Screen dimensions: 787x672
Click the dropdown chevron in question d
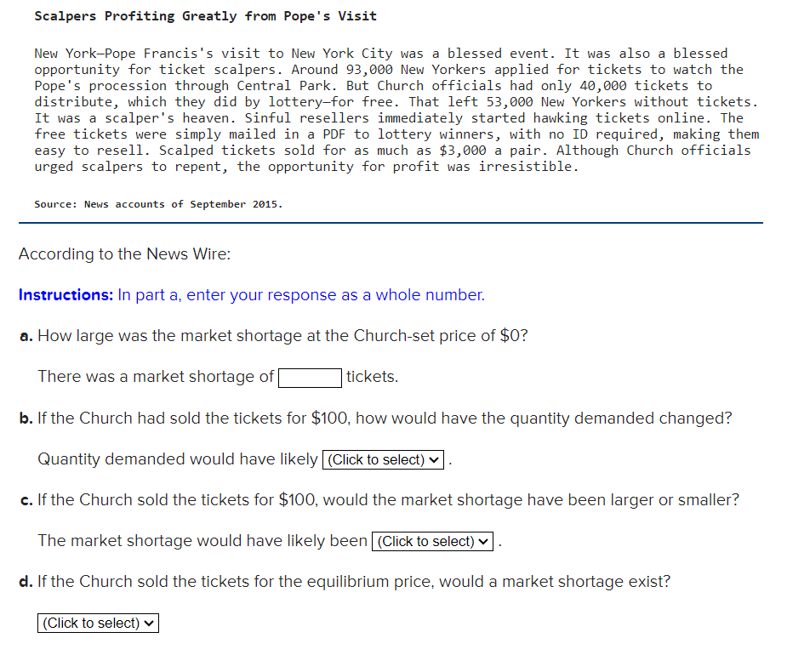[x=149, y=622]
